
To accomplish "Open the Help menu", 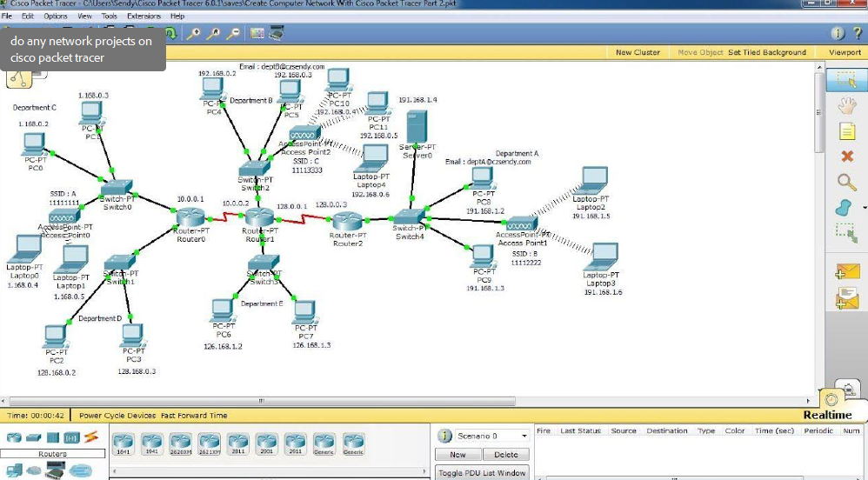I will click(177, 16).
